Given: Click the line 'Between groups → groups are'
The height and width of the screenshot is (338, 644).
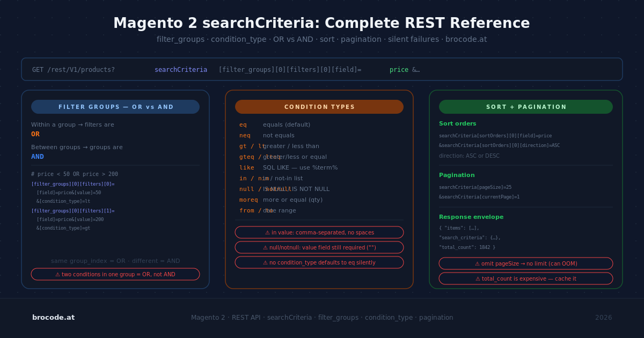Looking at the screenshot, I should tap(77, 148).
